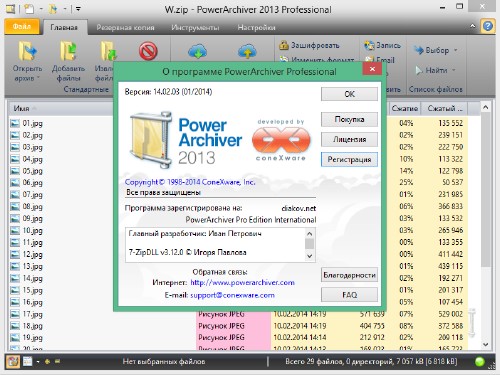Click the folder icon in quick access toolbar
The height and width of the screenshot is (375, 500).
pyautogui.click(x=53, y=9)
